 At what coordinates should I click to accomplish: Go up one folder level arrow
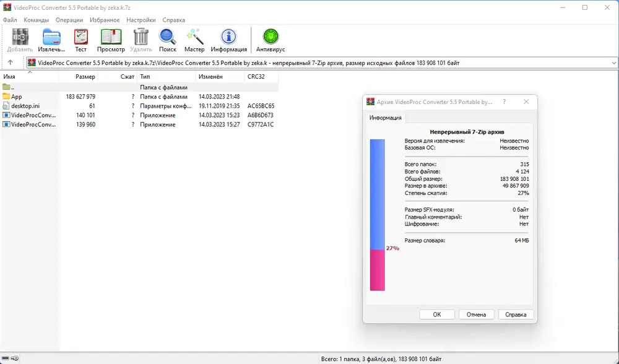(x=11, y=63)
